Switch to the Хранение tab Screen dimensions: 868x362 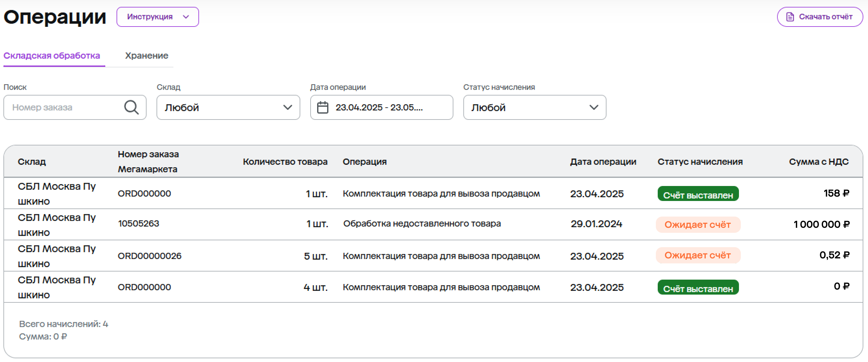click(x=147, y=56)
